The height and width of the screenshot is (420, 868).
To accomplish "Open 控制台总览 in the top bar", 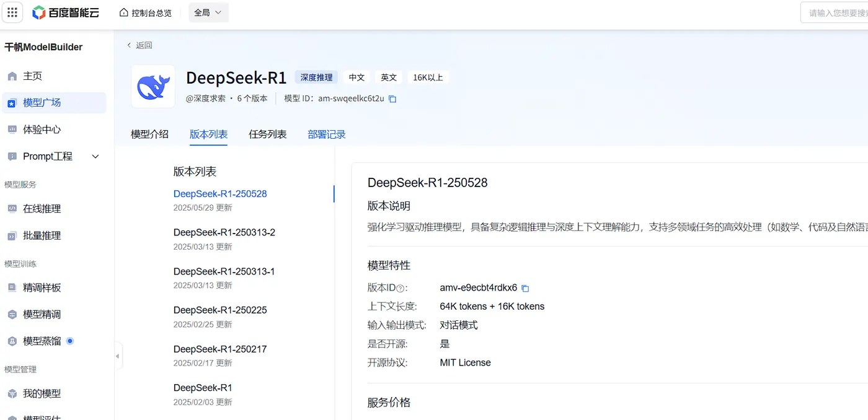I will [x=146, y=12].
